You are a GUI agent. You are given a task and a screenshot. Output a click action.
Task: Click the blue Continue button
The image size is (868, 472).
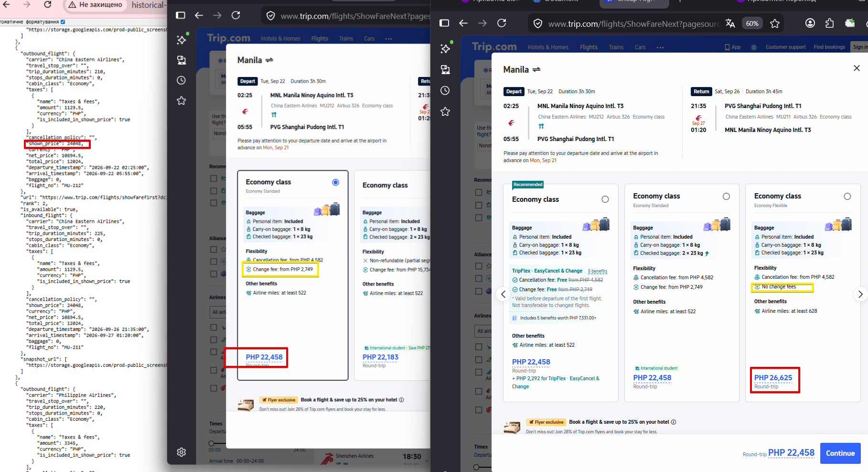840,453
